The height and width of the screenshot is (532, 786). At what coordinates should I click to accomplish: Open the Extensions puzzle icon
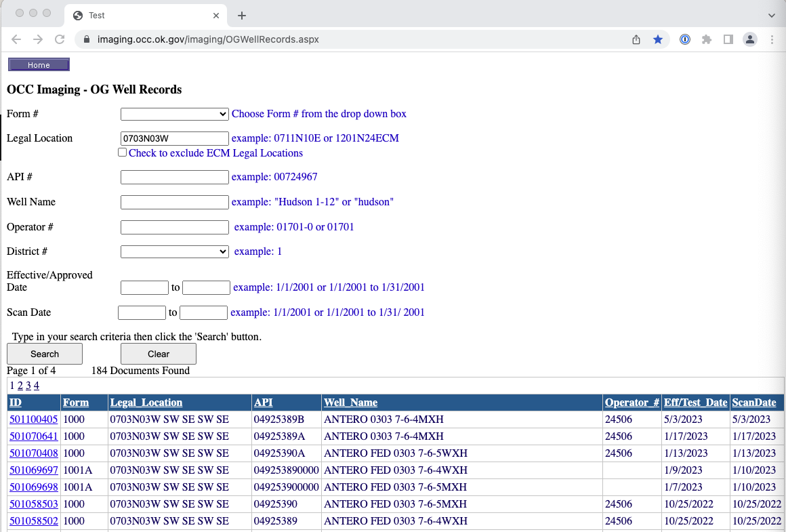(x=707, y=39)
